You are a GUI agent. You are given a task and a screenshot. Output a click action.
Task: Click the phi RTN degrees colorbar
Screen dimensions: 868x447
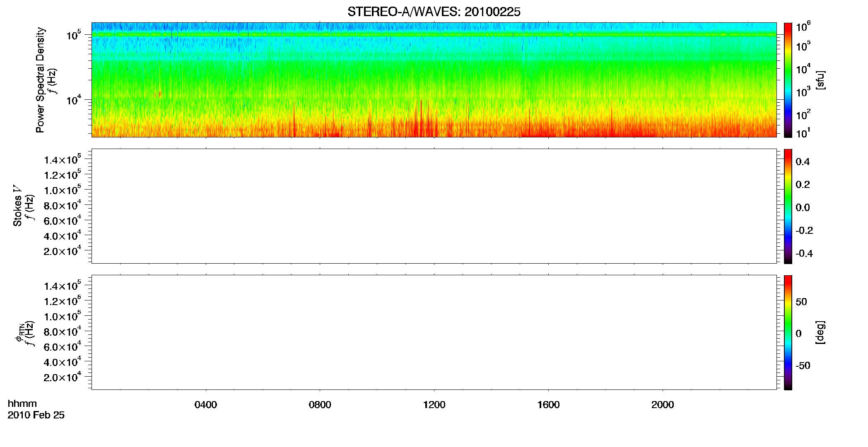(788, 332)
